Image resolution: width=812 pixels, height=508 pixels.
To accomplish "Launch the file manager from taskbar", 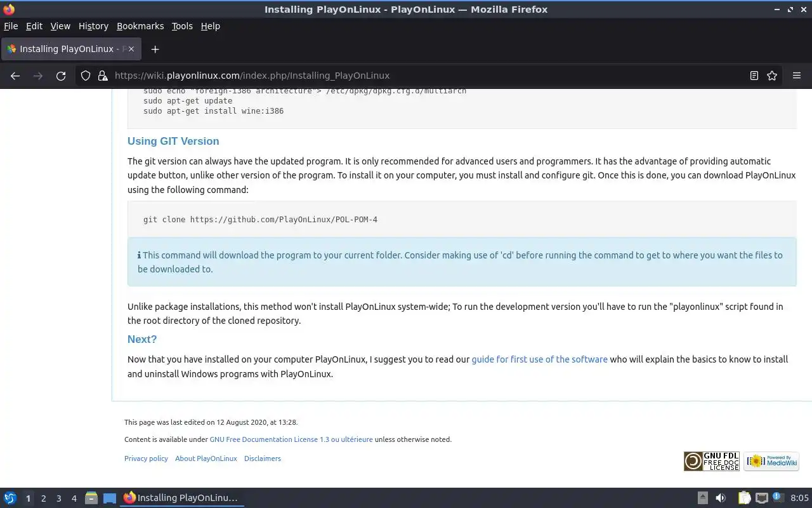I will pyautogui.click(x=91, y=498).
